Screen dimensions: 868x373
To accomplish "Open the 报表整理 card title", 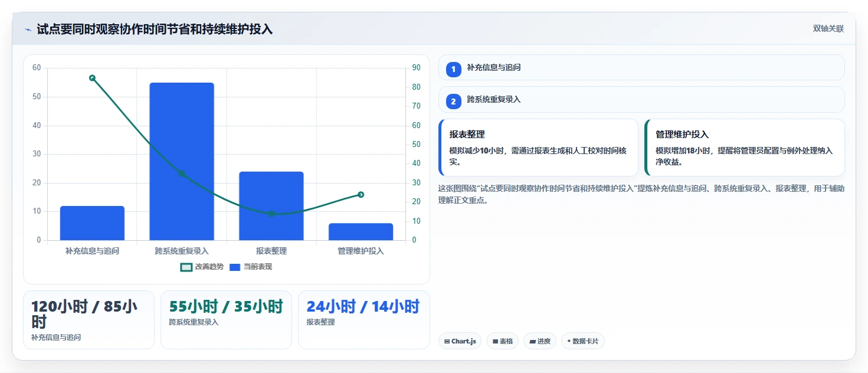I will pos(467,135).
